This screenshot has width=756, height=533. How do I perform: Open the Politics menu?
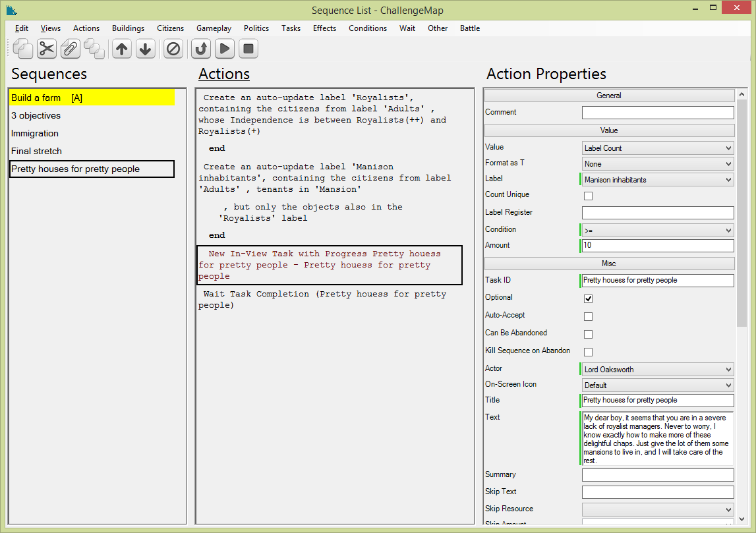click(x=256, y=28)
